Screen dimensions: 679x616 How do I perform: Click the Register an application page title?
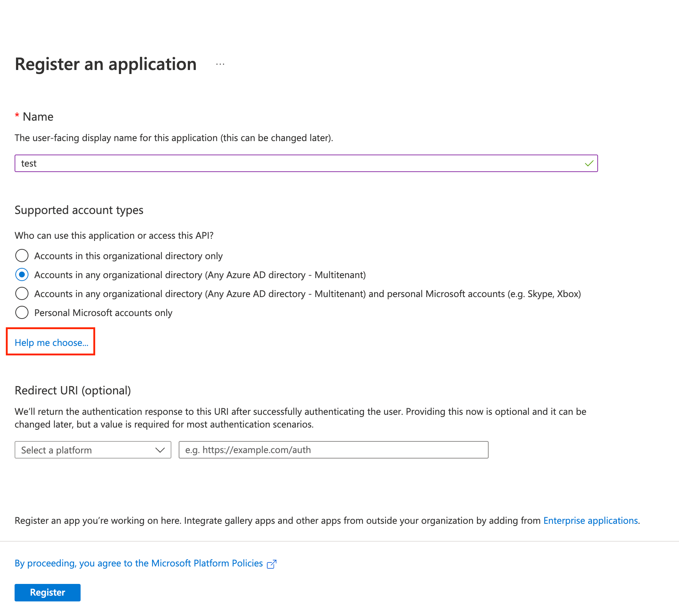point(106,64)
